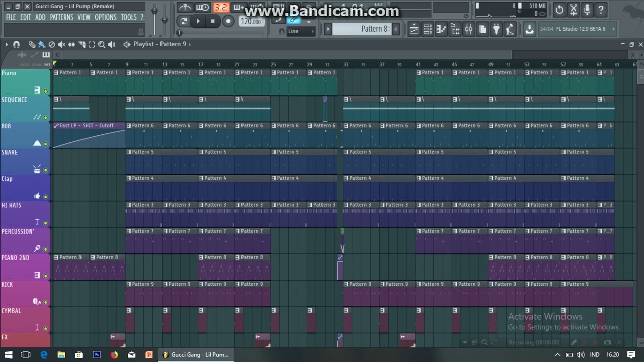Click the Gucci Gang taskbar button

point(196,355)
